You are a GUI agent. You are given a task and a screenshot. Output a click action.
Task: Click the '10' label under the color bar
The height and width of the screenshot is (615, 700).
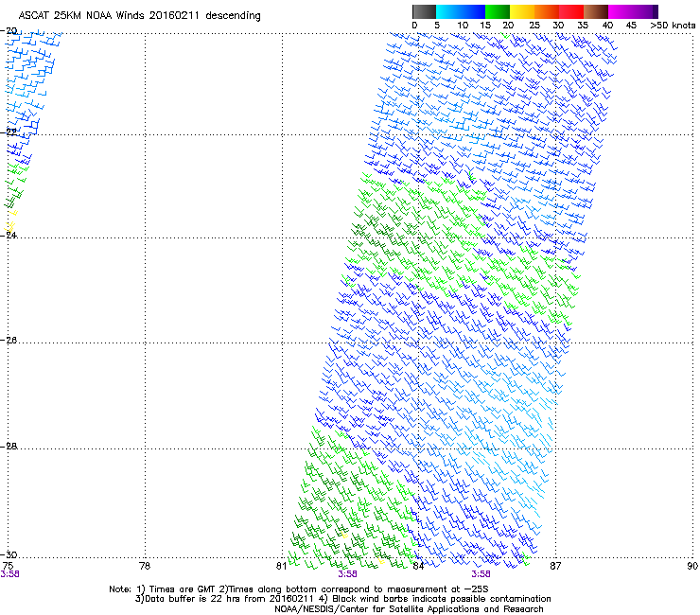point(463,26)
